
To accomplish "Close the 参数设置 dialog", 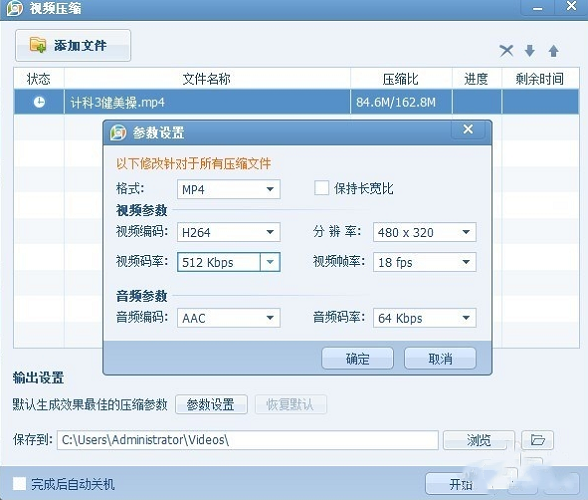I will tap(468, 129).
